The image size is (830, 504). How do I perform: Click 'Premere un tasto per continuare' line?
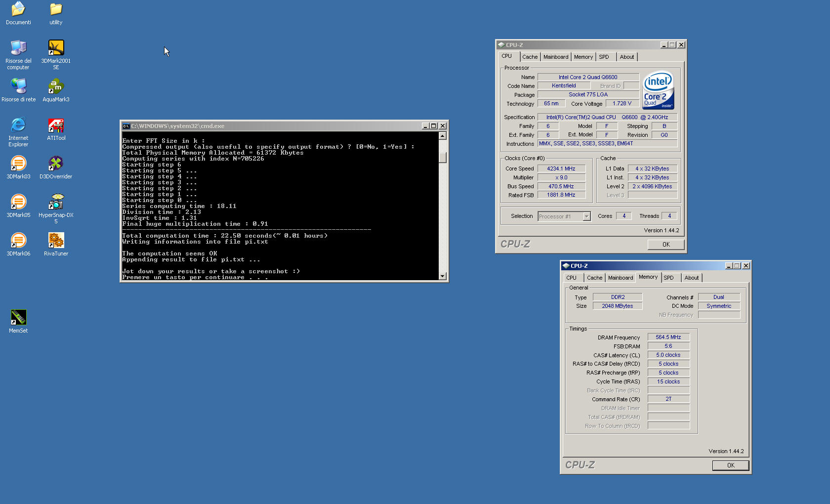coord(195,277)
